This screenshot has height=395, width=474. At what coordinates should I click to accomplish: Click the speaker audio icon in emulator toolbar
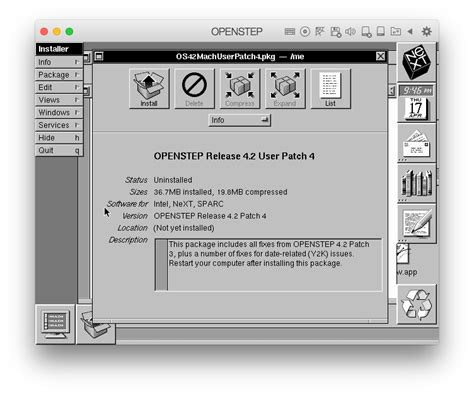tap(350, 32)
